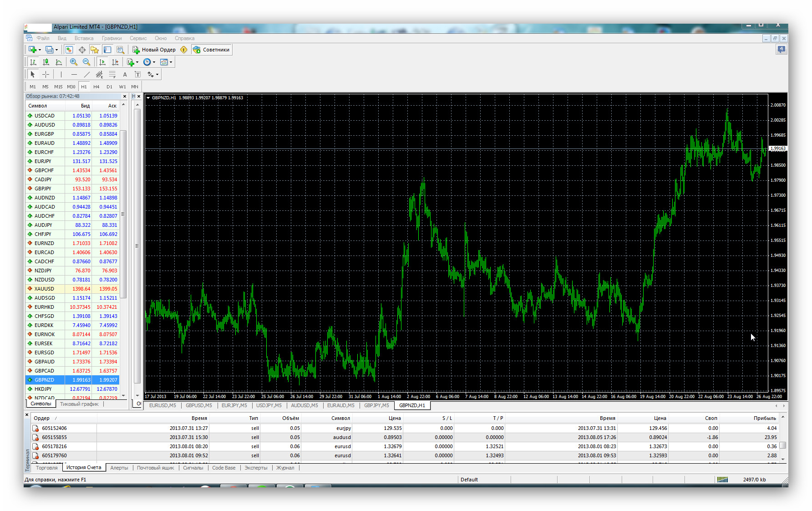Viewport: 812px width, 511px height.
Task: Click the Zoom In magnifier icon
Action: (x=73, y=62)
